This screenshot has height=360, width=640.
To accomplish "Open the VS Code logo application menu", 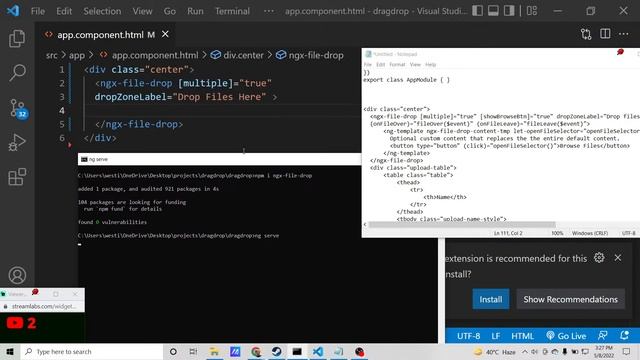I will point(13,11).
